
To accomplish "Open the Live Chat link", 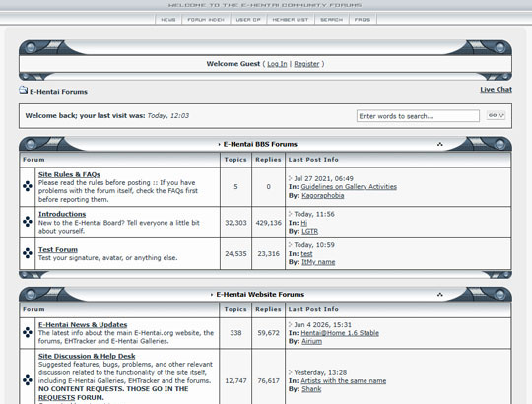I will (x=496, y=90).
